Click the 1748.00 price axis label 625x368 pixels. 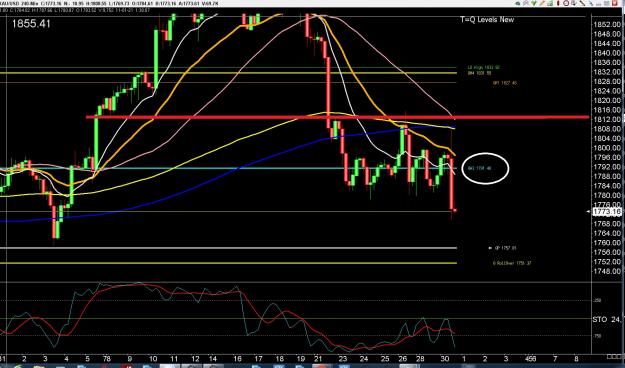607,271
